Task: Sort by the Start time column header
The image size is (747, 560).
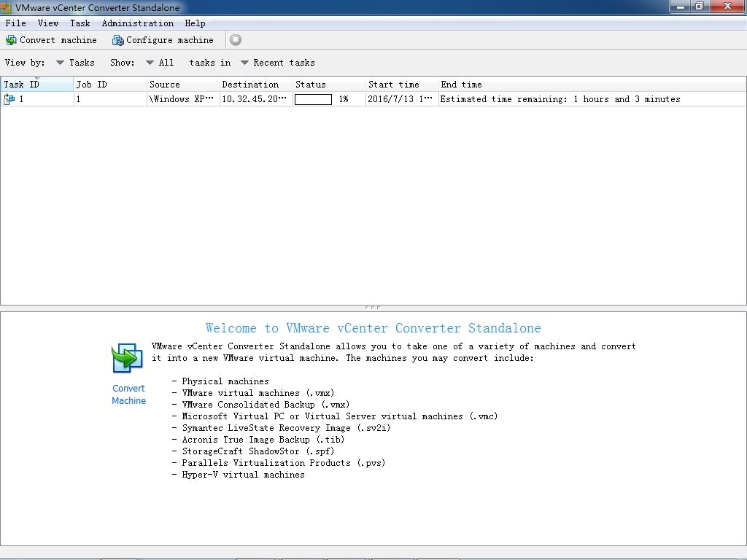Action: pos(402,85)
